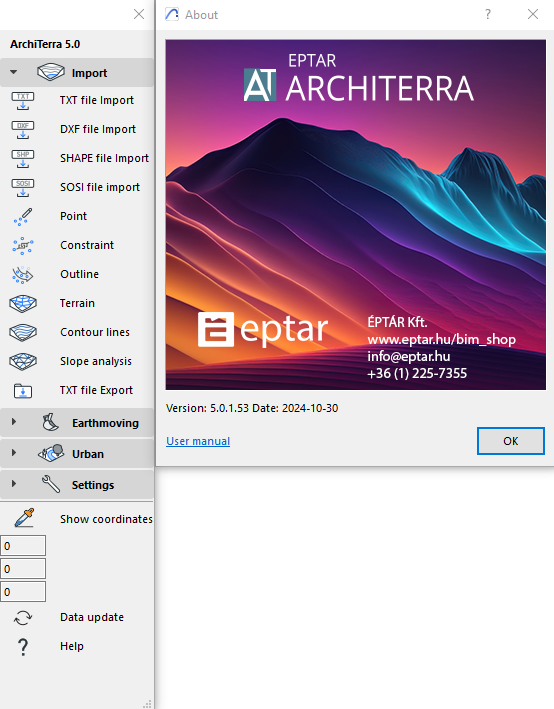Expand the Settings section
This screenshot has width=554, height=709.
[14, 484]
